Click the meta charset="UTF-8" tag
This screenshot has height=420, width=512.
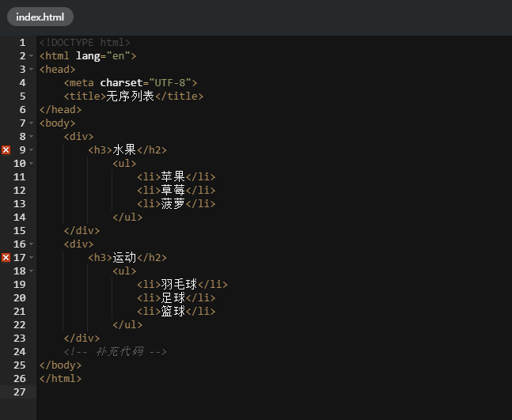click(x=131, y=82)
